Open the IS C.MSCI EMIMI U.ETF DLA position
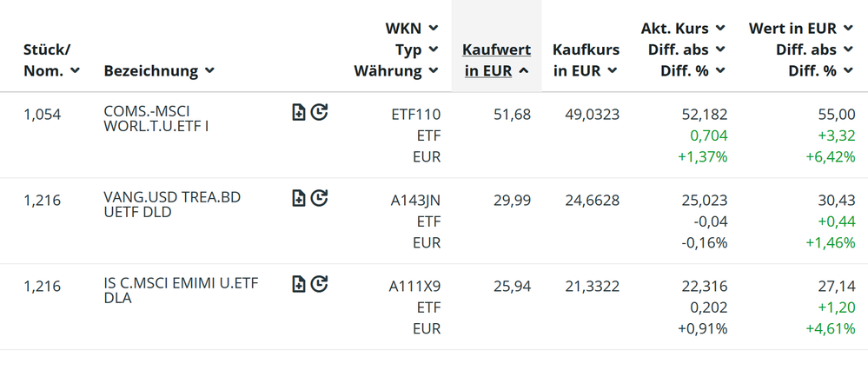The width and height of the screenshot is (868, 370). [180, 290]
